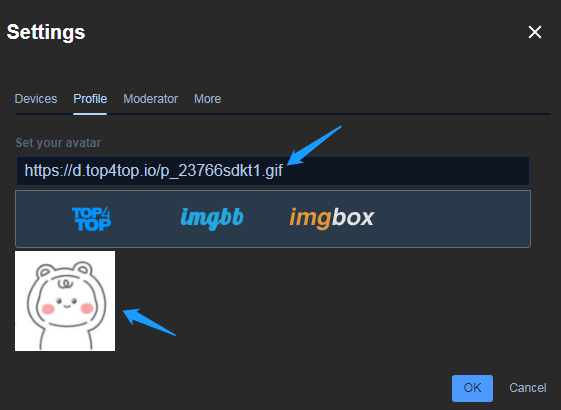Click the blue arrow pointing at the URL
561x410 pixels.
click(x=314, y=146)
